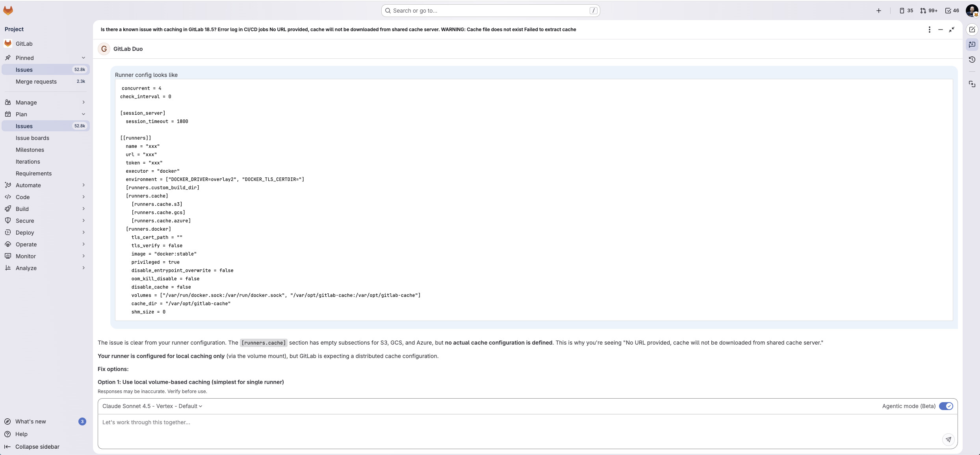Screen dimensions: 980x455
Task: Open the three-dot chat options menu
Action: point(929,30)
